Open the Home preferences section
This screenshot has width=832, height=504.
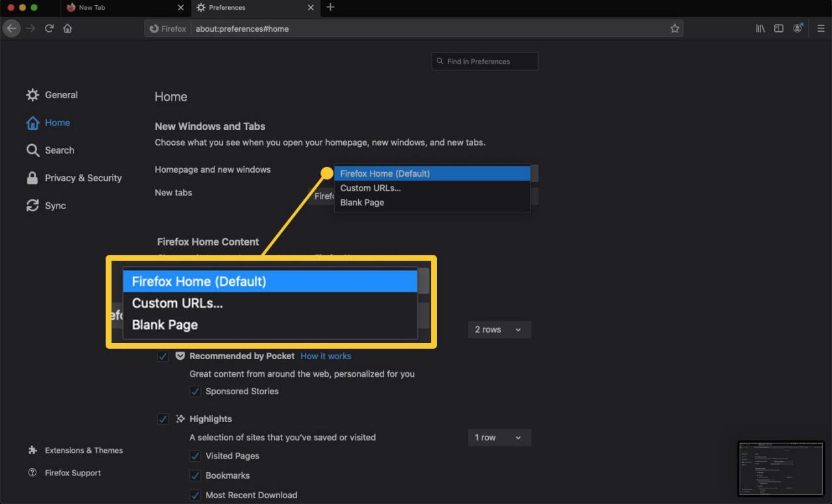(x=48, y=123)
